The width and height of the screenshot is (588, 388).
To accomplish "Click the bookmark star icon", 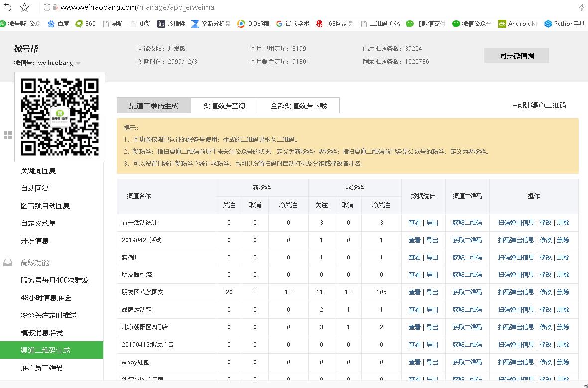I will pos(25,7).
